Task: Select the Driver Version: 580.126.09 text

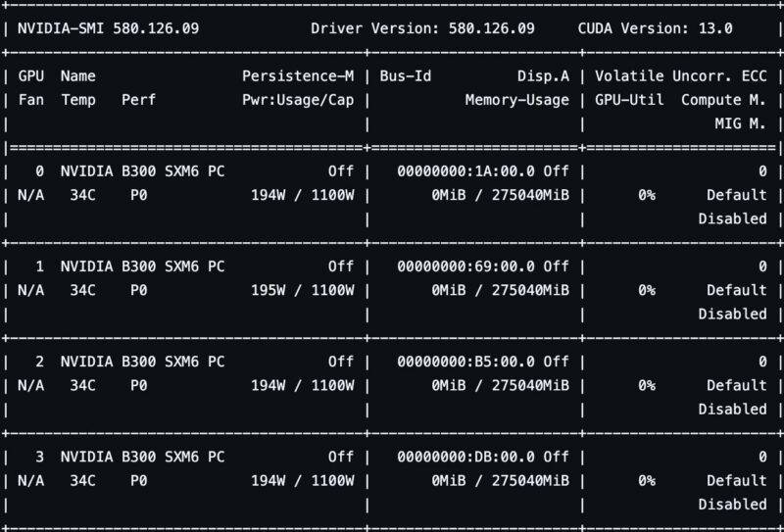Action: (x=422, y=28)
